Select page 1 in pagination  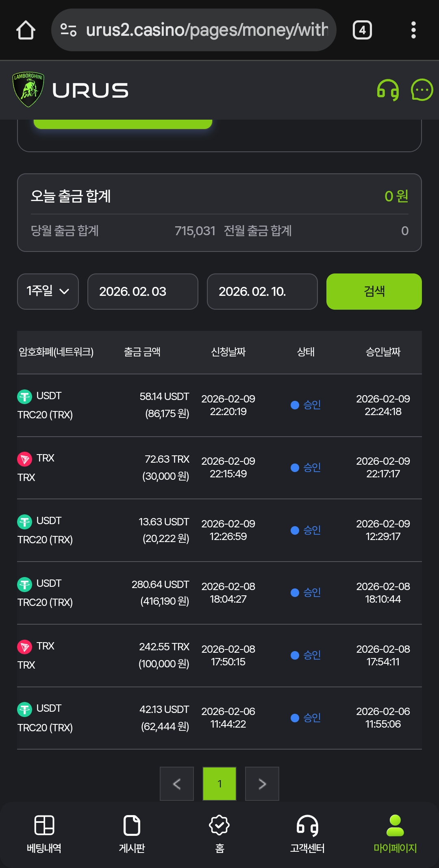tap(219, 784)
